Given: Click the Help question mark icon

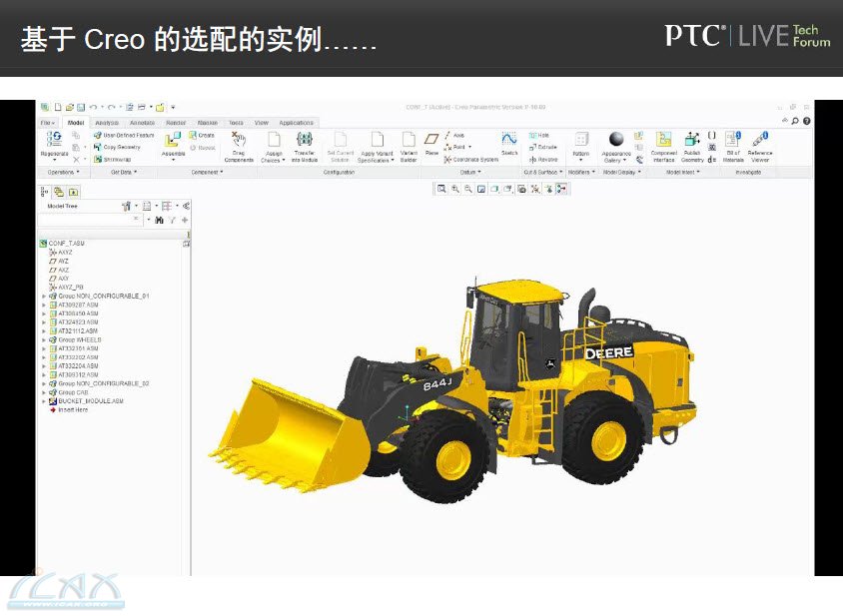Looking at the screenshot, I should 806,121.
